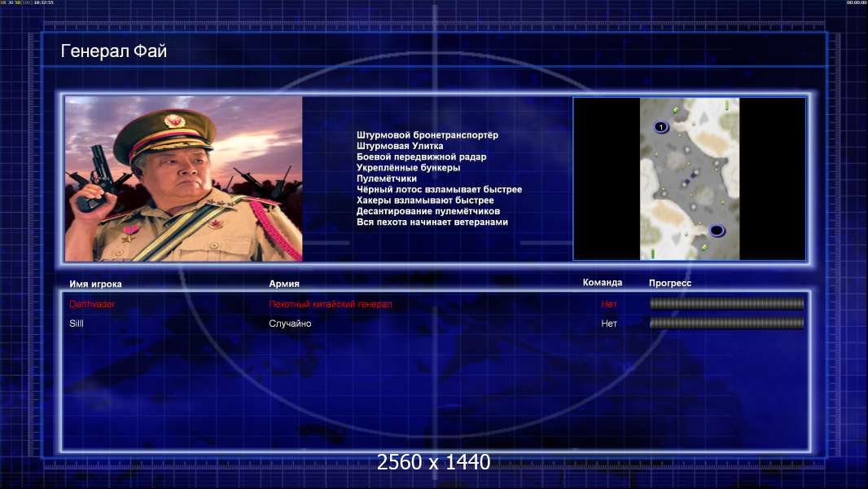The width and height of the screenshot is (868, 489).
Task: Click 'Хакеры взламывают быстрее' line
Action: [425, 200]
